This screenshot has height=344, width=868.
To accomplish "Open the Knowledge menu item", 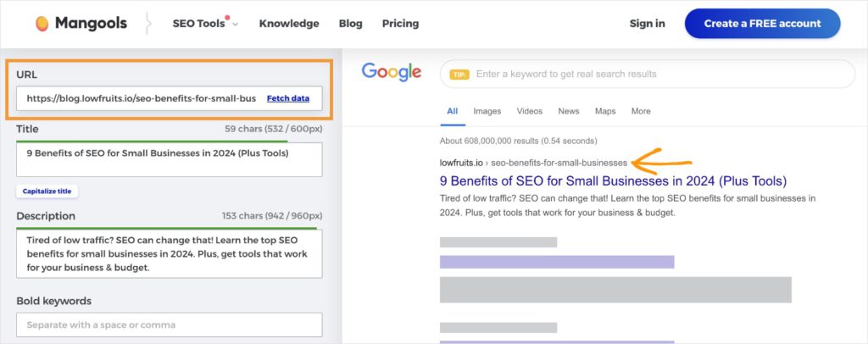I will pyautogui.click(x=289, y=24).
